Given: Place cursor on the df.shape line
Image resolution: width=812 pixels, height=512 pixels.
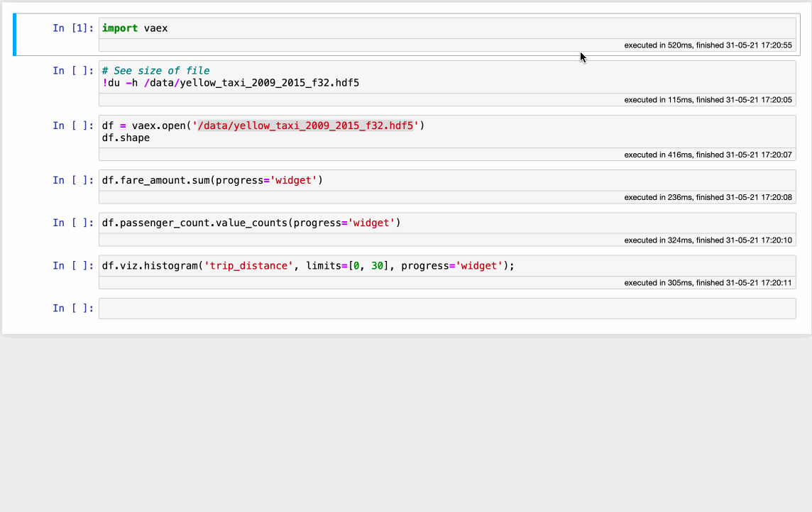Looking at the screenshot, I should coord(126,138).
